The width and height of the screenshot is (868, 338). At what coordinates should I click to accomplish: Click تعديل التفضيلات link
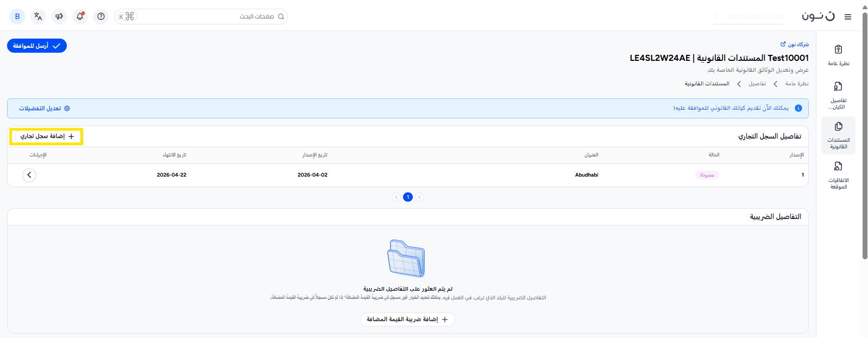click(x=45, y=108)
